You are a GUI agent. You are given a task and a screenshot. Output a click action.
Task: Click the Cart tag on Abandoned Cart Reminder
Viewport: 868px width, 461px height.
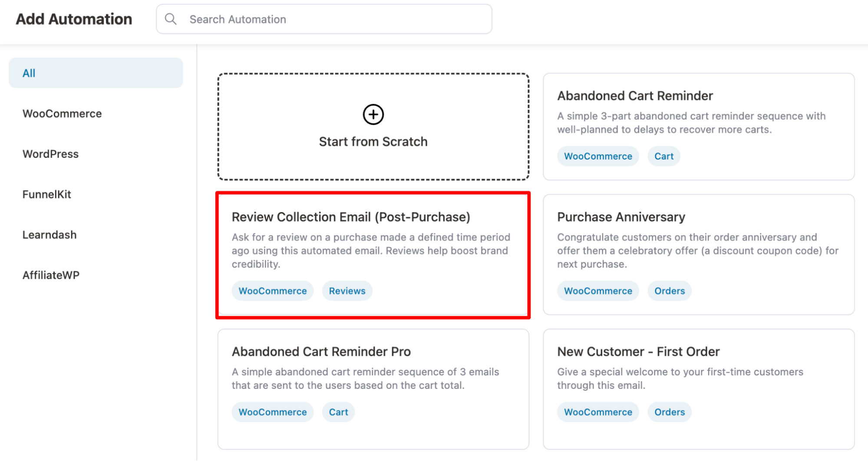point(663,156)
